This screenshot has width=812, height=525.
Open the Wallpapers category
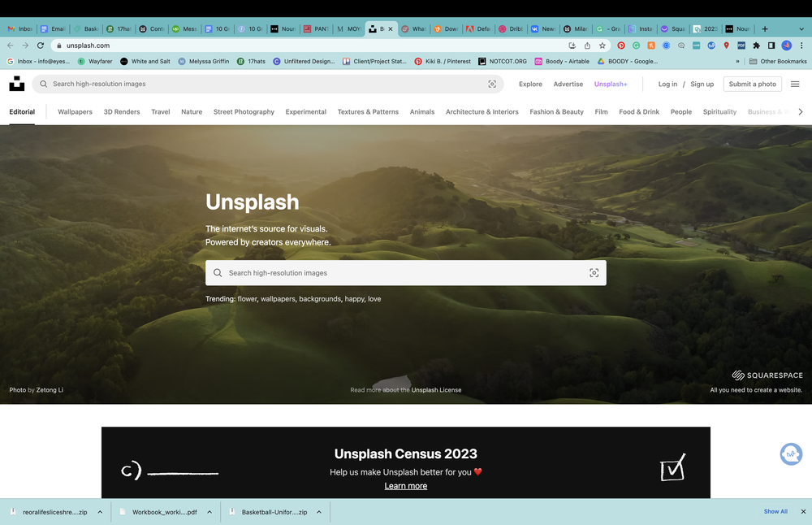click(75, 111)
